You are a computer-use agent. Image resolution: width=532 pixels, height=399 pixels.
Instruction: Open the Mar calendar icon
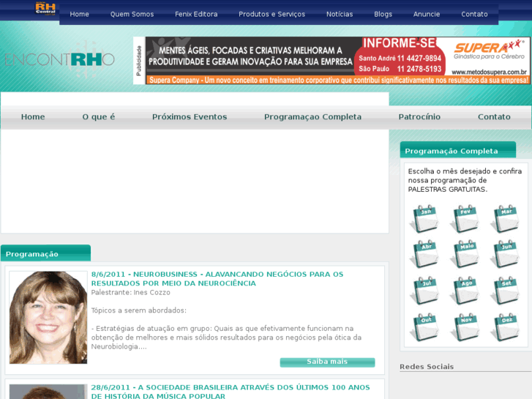505,218
